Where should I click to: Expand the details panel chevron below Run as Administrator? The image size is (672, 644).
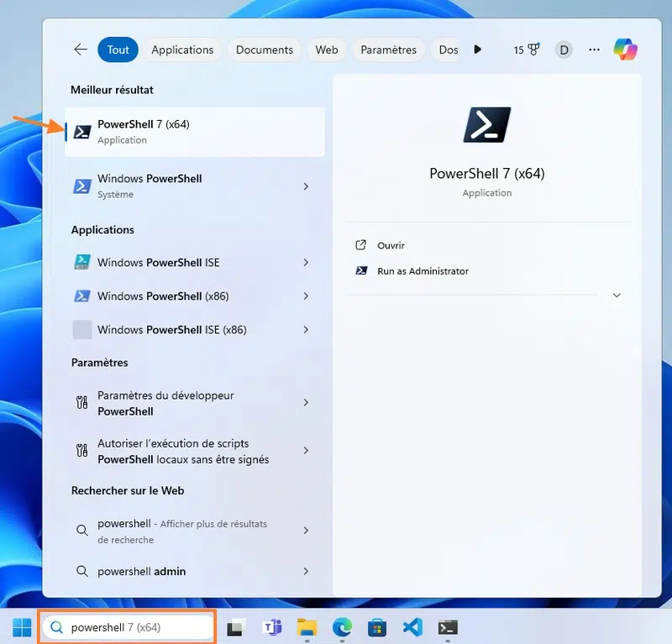pyautogui.click(x=617, y=295)
